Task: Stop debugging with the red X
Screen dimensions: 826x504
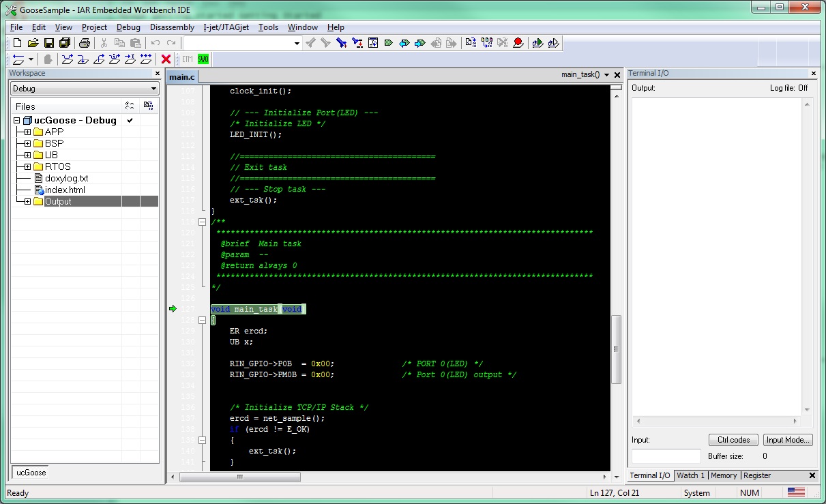Action: pyautogui.click(x=166, y=59)
